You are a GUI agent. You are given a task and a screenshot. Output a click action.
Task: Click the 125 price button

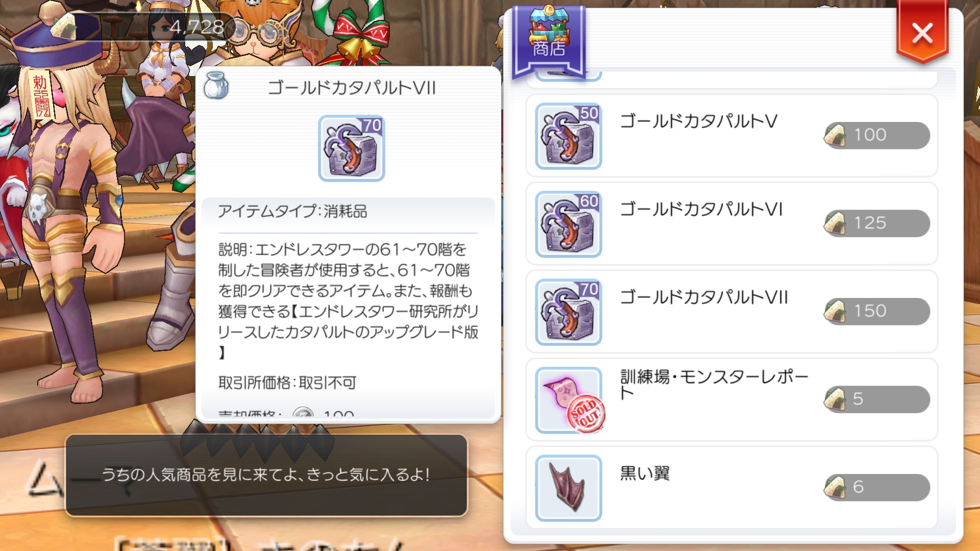pyautogui.click(x=877, y=223)
